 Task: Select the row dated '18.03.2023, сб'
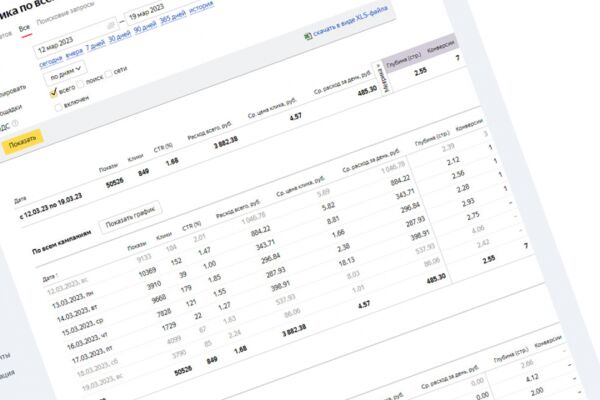[97, 368]
